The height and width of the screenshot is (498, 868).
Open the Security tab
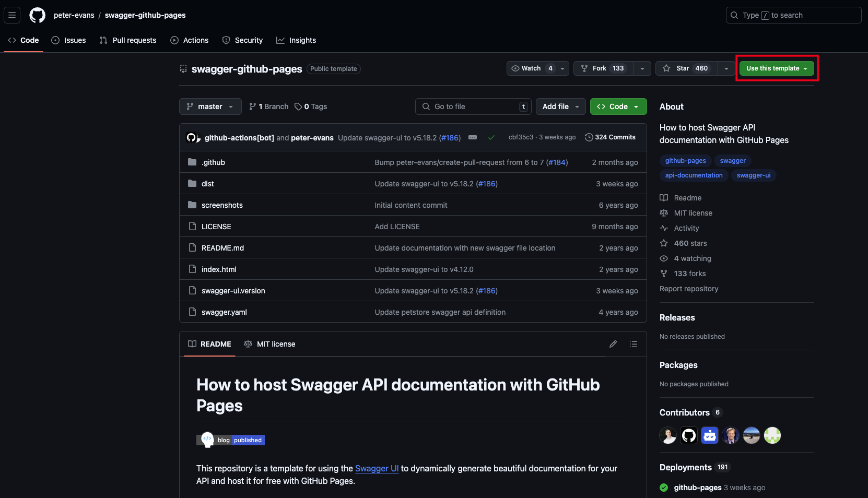pyautogui.click(x=242, y=40)
